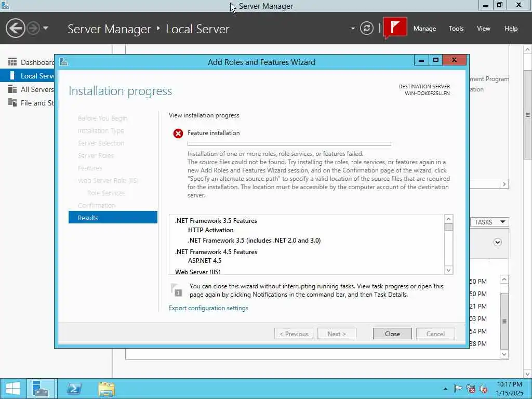Click the header dropdown arrow before refresh

(x=353, y=29)
